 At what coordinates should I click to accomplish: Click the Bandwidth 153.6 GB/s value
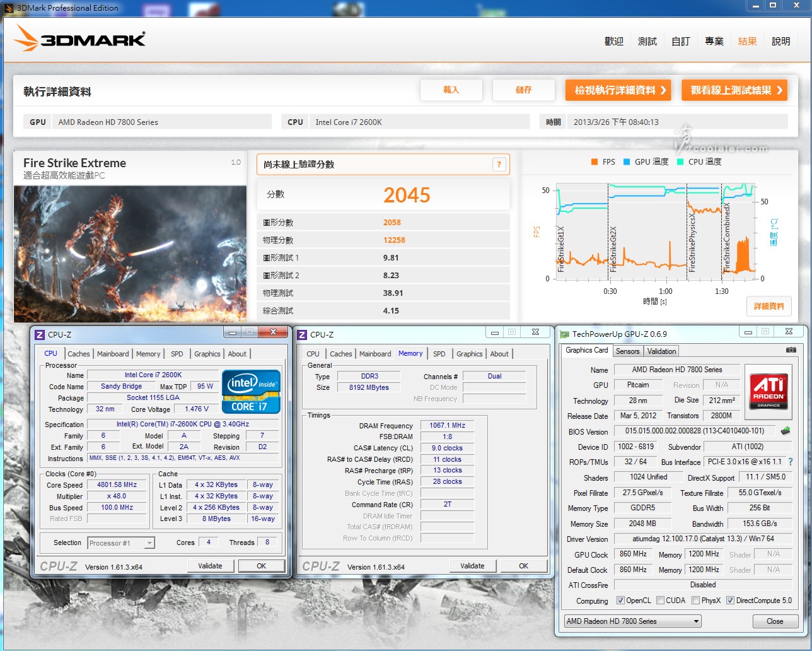[x=760, y=524]
